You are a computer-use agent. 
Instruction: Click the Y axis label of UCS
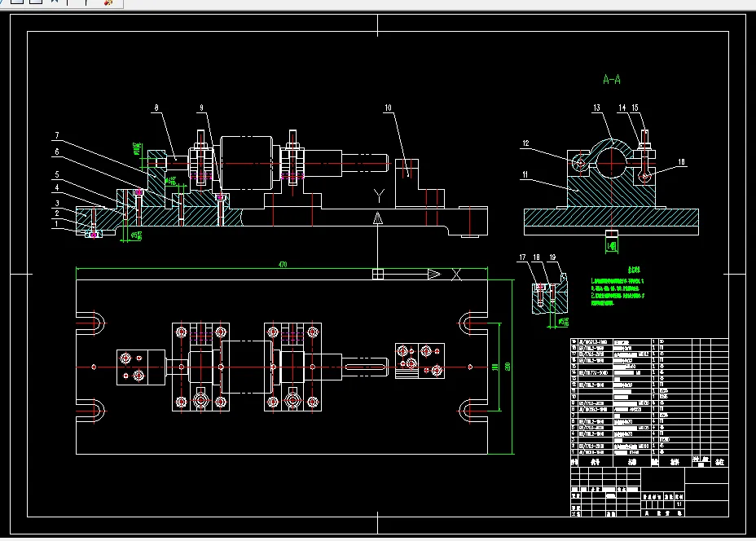coord(379,196)
